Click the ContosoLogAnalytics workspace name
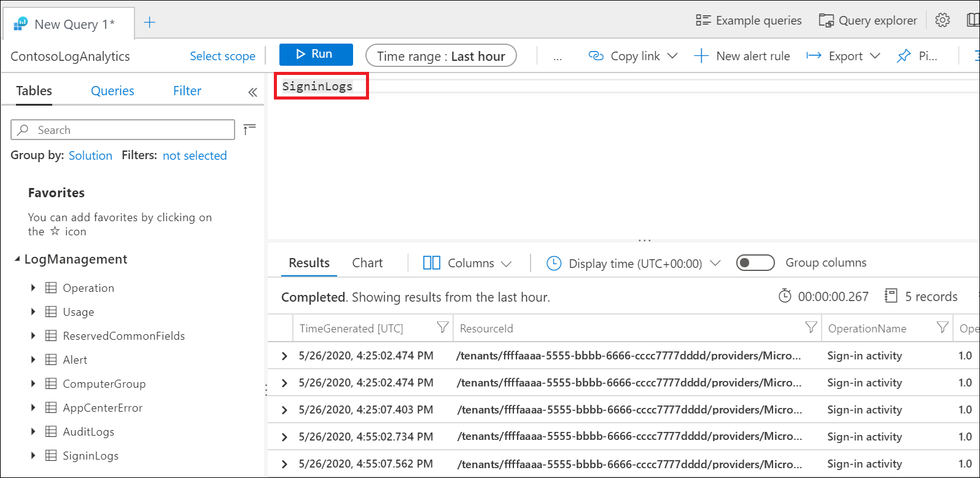This screenshot has height=478, width=980. click(70, 57)
